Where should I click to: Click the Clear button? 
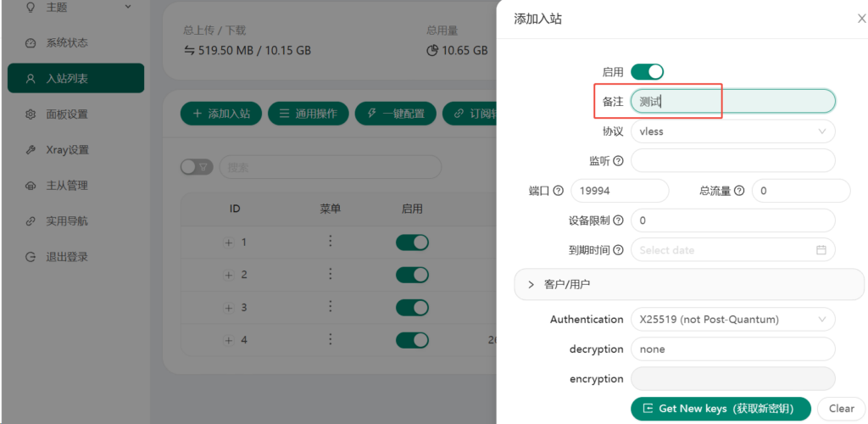coord(841,409)
